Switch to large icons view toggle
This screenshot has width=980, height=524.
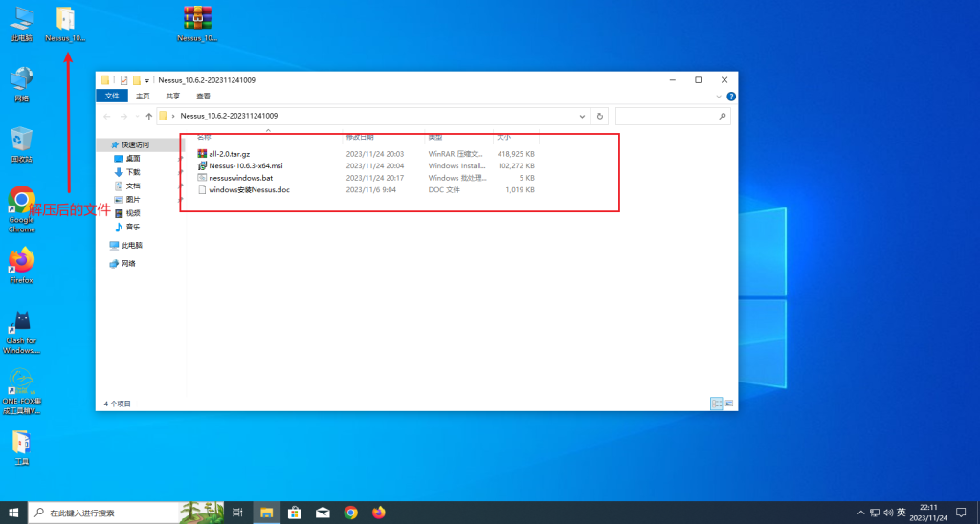tap(729, 404)
